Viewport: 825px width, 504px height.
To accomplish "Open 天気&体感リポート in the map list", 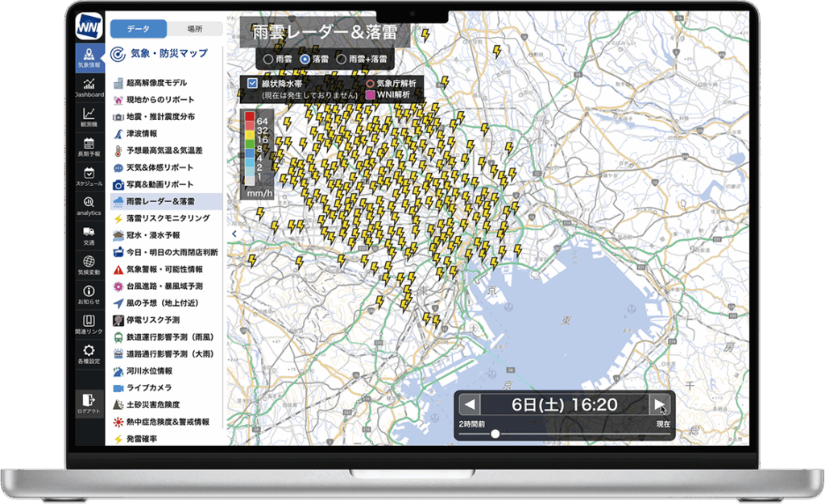I will point(160,167).
